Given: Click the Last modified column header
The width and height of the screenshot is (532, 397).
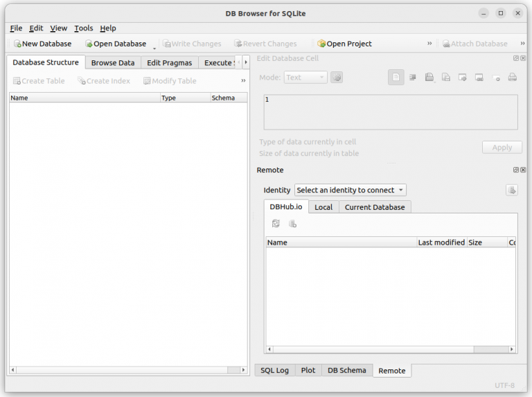Looking at the screenshot, I should coord(442,242).
